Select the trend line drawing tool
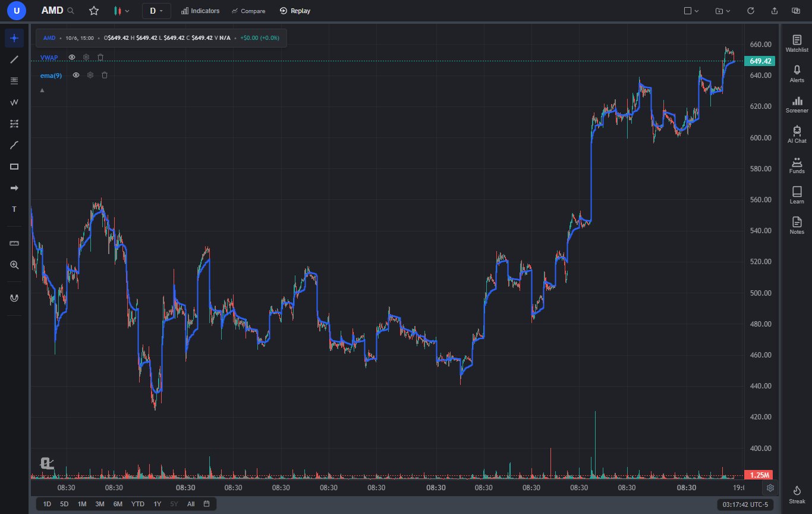This screenshot has height=514, width=812. pos(14,59)
